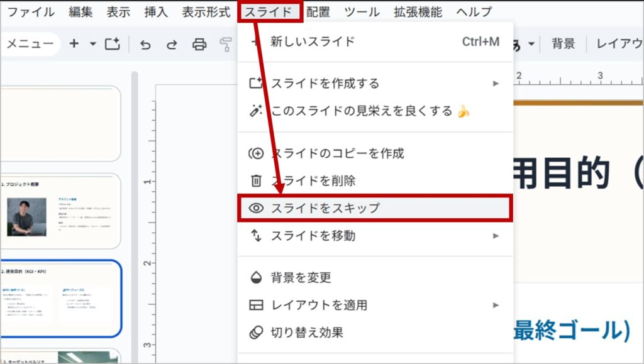Image resolution: width=644 pixels, height=364 pixels.
Task: Open the ファイル menu
Action: click(30, 12)
